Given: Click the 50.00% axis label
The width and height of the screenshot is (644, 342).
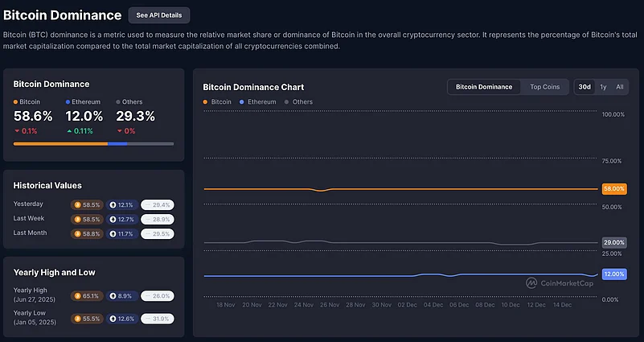Looking at the screenshot, I should 612,207.
